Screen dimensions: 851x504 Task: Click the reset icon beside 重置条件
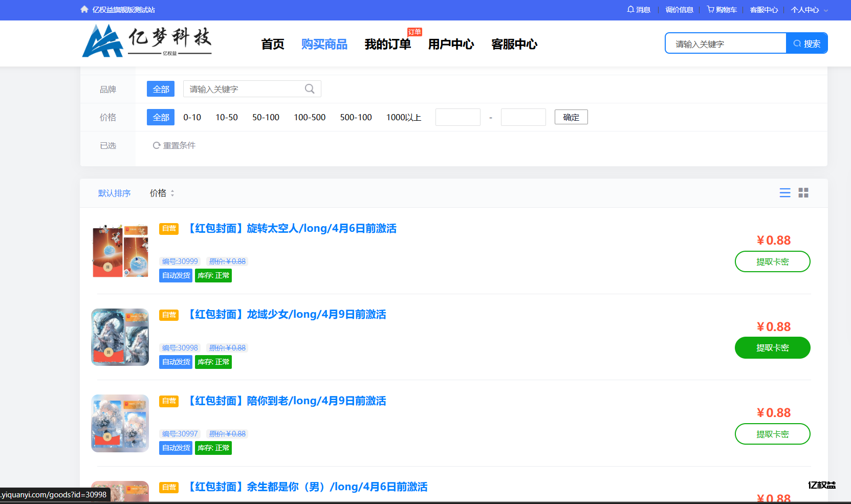(156, 145)
